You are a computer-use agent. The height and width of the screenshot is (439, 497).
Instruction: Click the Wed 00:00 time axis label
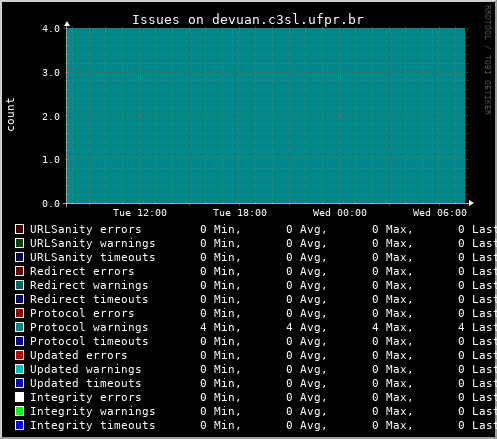click(340, 213)
